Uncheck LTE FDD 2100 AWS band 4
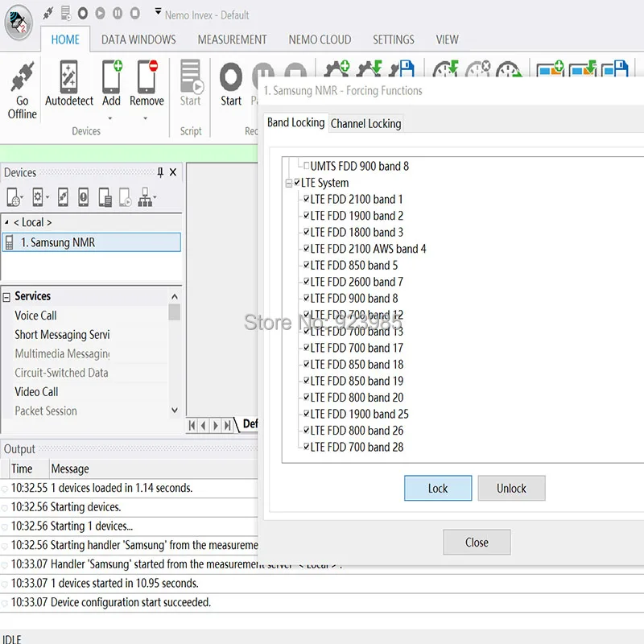644x644 pixels. (x=307, y=248)
